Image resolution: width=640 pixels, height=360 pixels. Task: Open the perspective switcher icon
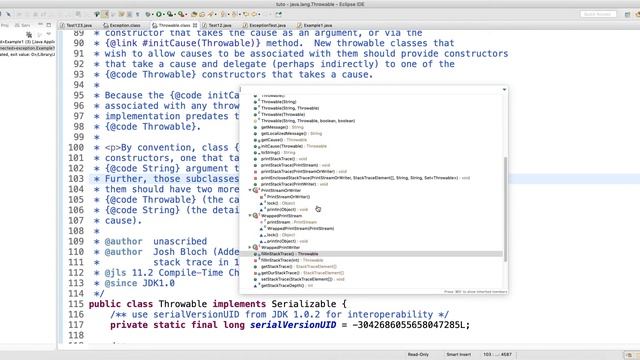pyautogui.click(x=628, y=14)
